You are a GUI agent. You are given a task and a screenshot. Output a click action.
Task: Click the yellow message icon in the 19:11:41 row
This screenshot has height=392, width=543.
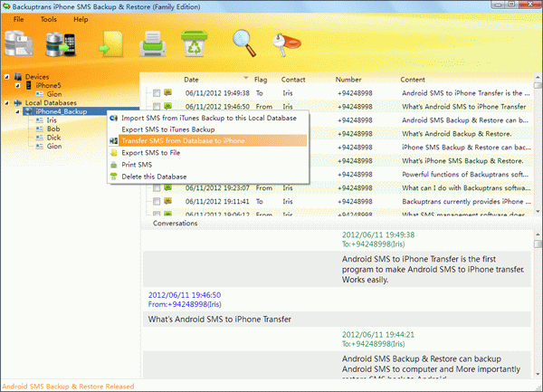point(168,201)
